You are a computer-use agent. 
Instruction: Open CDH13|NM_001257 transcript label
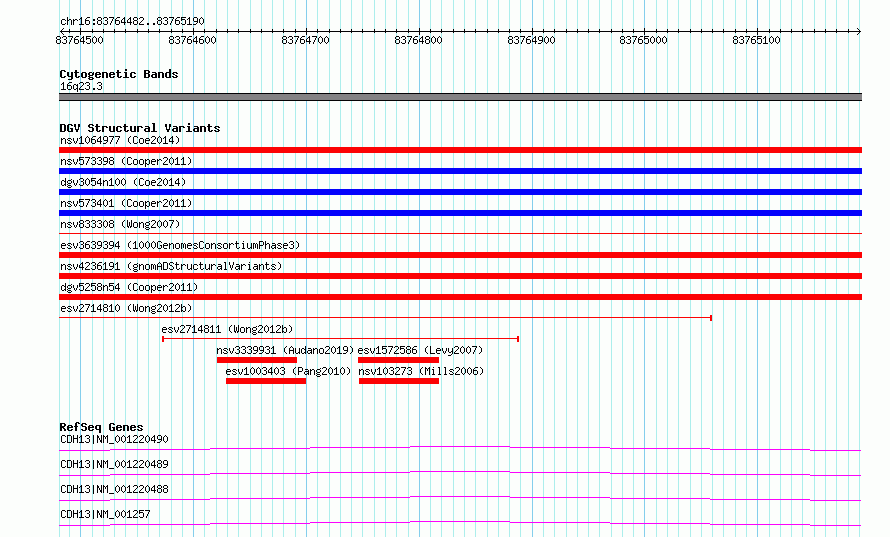pos(105,514)
